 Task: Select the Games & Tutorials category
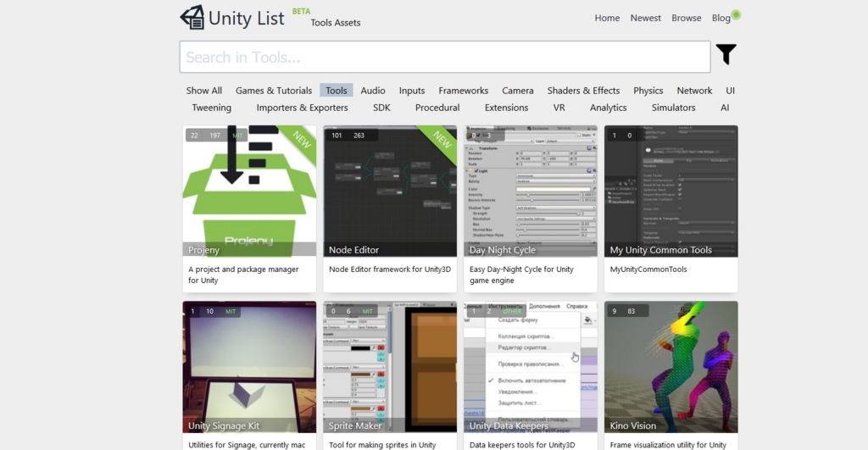[x=274, y=90]
